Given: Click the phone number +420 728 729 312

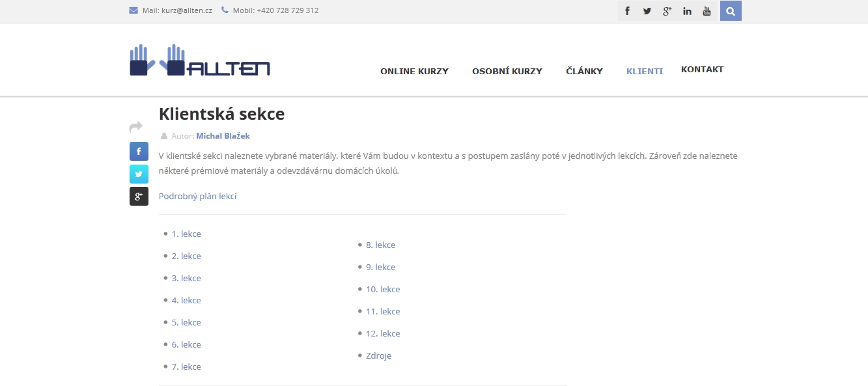Looking at the screenshot, I should (288, 10).
